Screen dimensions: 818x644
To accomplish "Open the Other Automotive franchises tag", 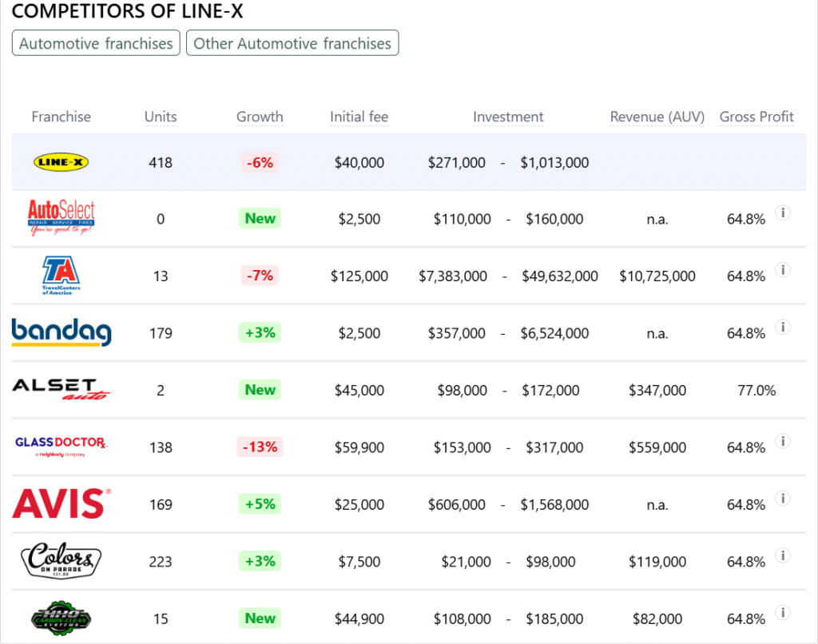I will (292, 43).
